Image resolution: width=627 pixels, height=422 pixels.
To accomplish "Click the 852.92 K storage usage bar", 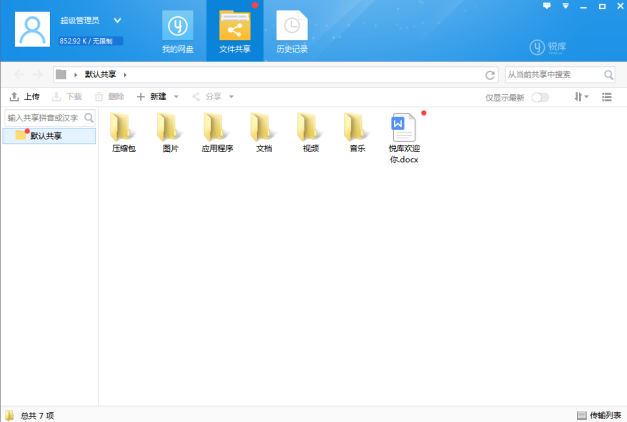I will point(90,41).
